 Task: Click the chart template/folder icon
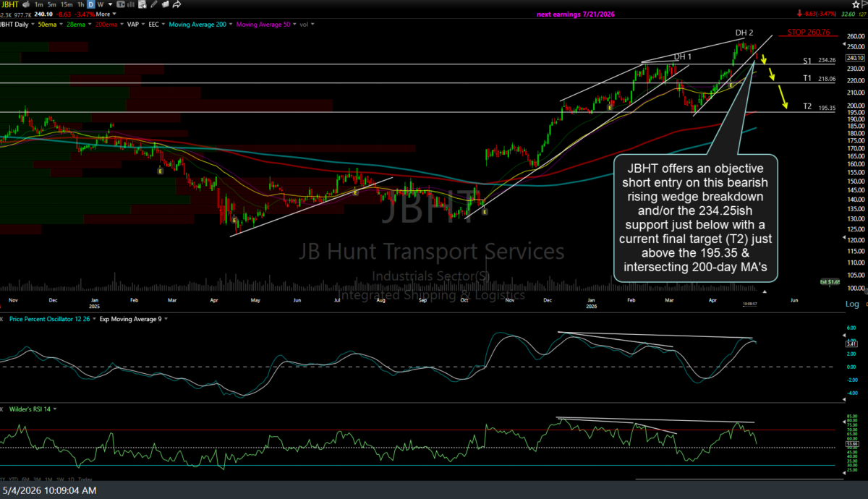point(165,4)
